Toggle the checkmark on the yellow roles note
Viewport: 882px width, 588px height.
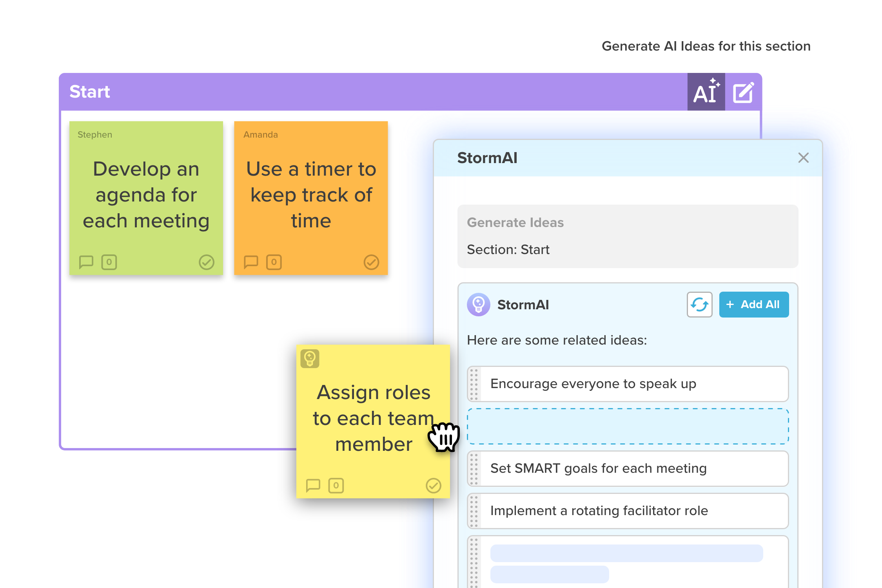coord(434,486)
